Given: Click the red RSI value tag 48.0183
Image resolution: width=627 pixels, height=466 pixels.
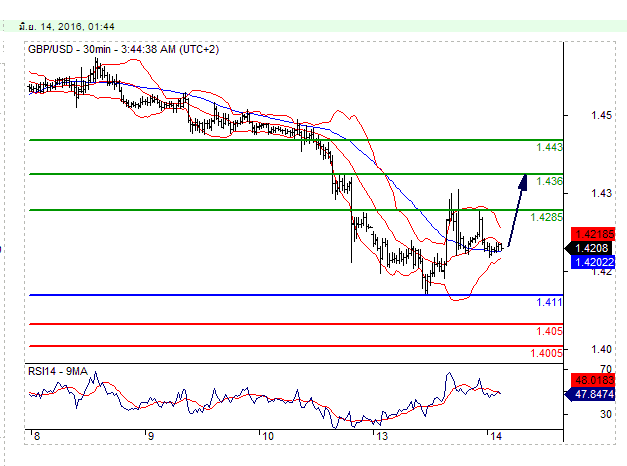Looking at the screenshot, I should (593, 380).
